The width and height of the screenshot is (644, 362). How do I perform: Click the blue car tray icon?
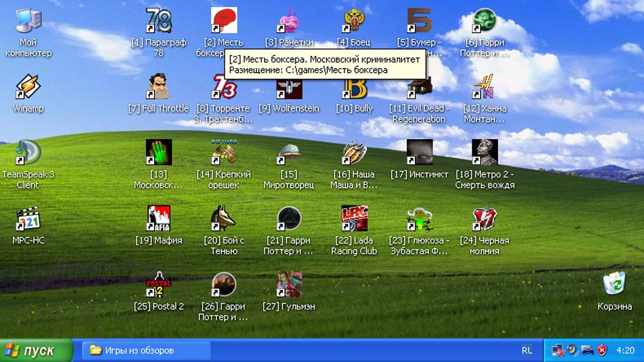point(587,350)
